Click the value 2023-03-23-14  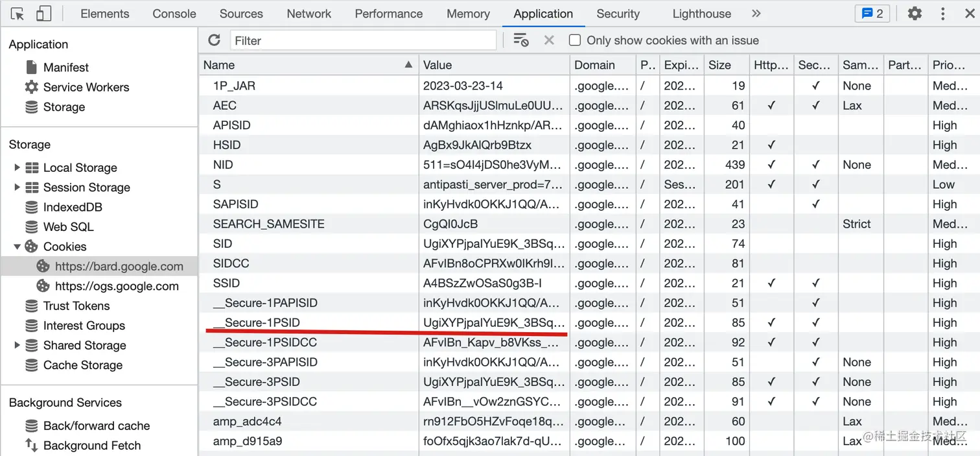(463, 86)
